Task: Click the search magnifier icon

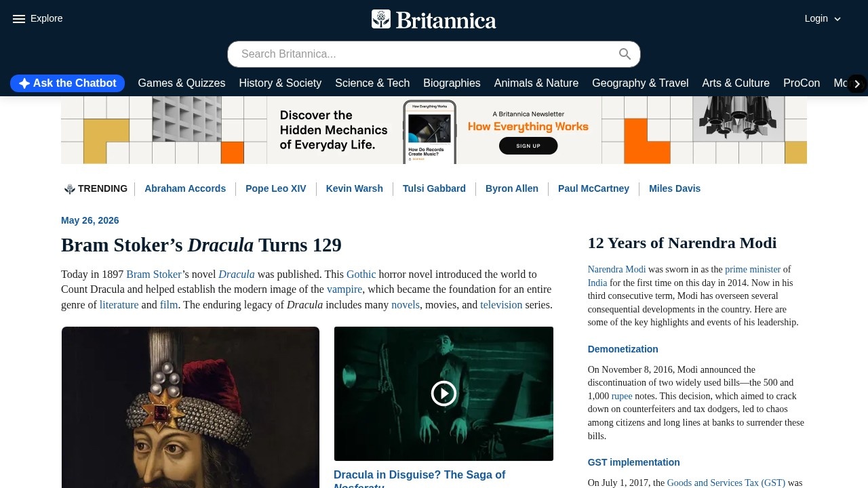Action: (625, 54)
